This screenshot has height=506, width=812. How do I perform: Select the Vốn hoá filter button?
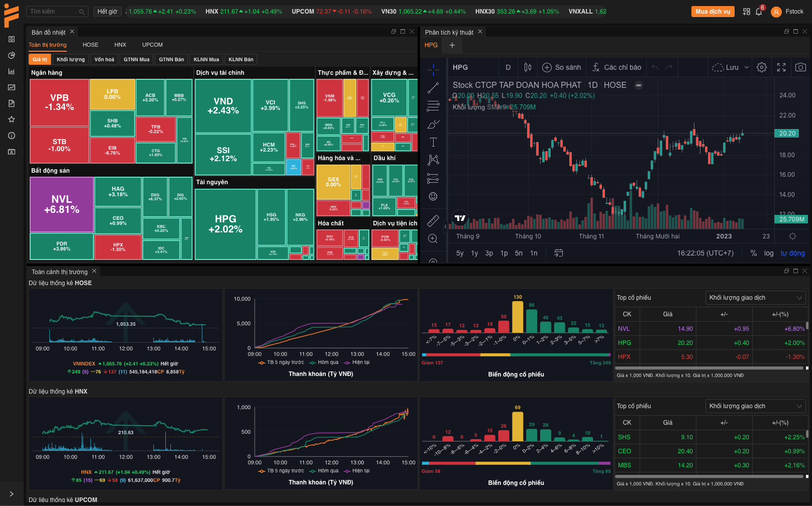[105, 59]
